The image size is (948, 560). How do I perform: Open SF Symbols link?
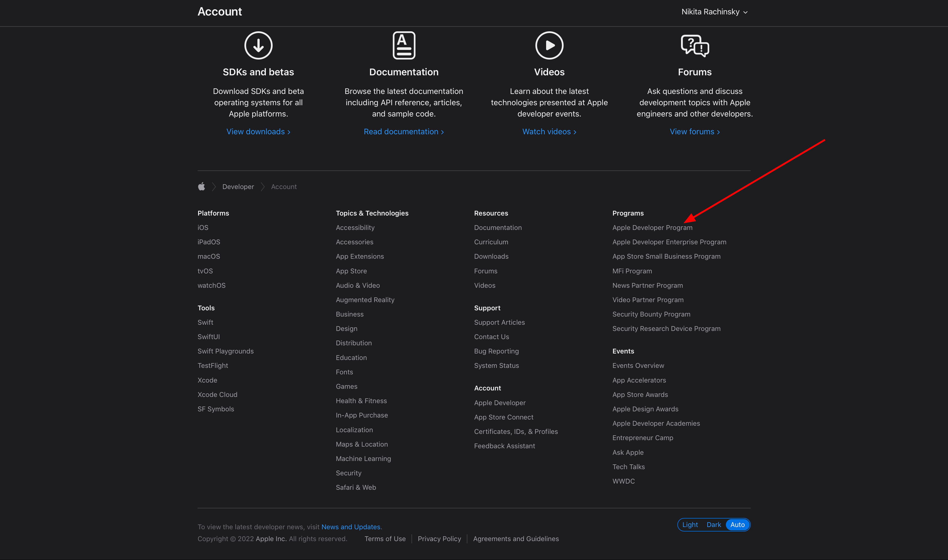click(216, 409)
